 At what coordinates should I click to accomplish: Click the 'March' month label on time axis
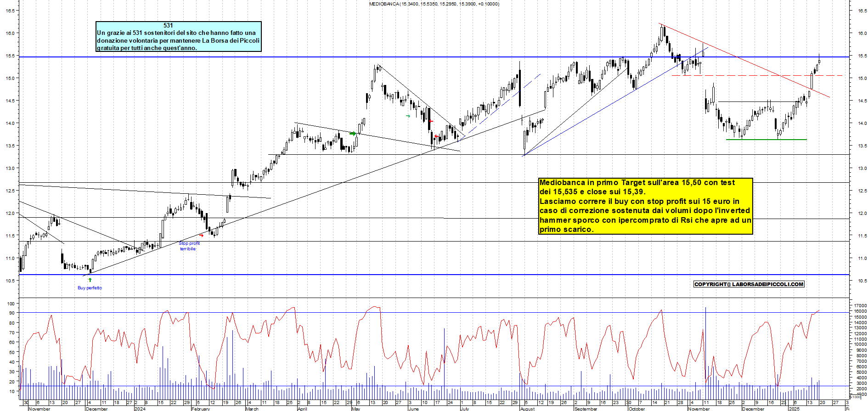pos(252,409)
